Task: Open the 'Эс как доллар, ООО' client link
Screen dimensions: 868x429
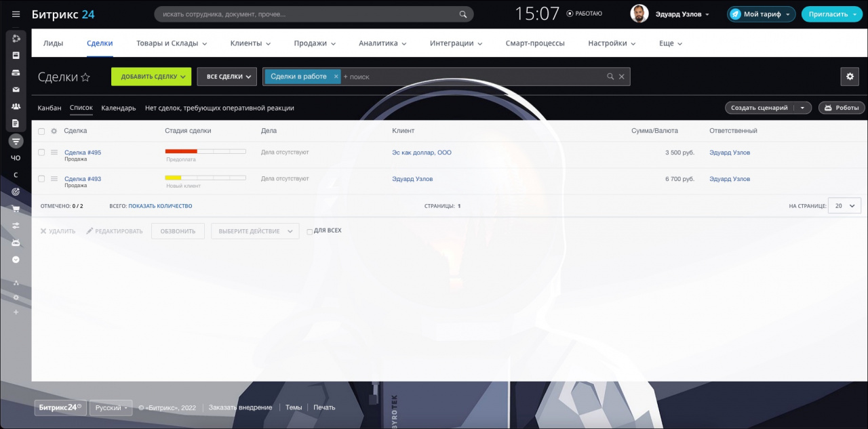Action: pyautogui.click(x=421, y=152)
